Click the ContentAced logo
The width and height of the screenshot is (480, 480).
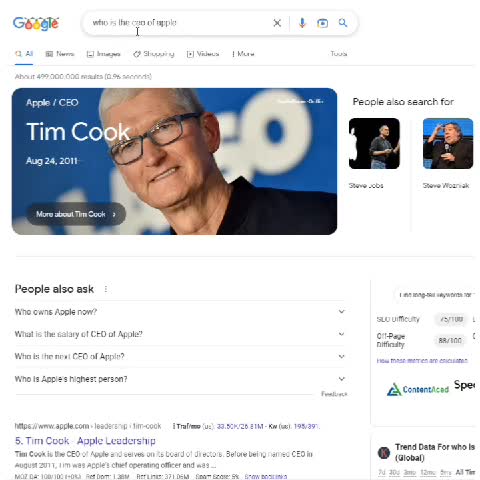[418, 389]
